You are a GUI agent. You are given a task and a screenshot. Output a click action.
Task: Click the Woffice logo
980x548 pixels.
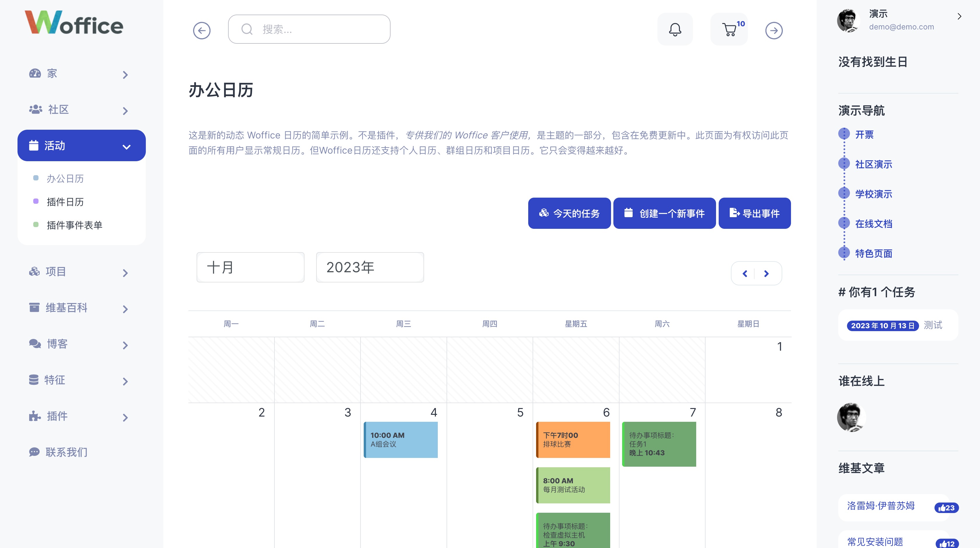[x=74, y=22]
